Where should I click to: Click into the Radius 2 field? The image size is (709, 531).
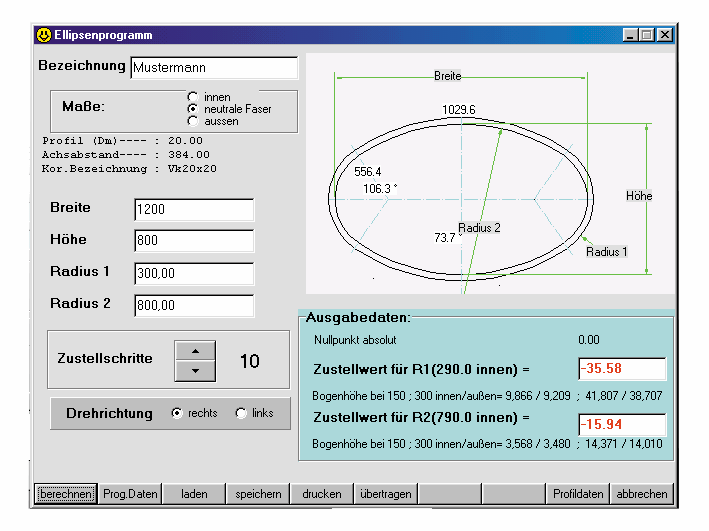(x=194, y=305)
